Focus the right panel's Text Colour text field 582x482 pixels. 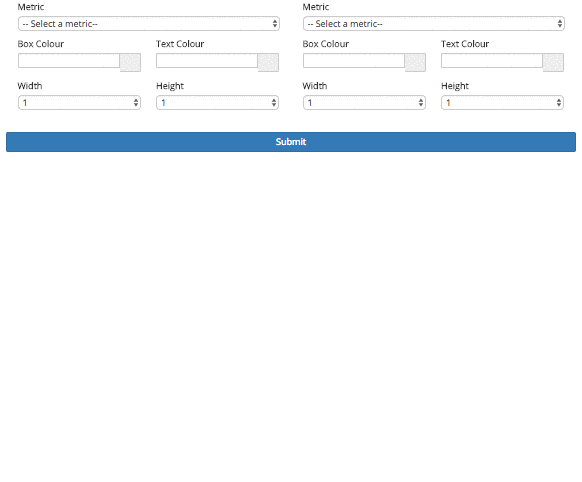(x=492, y=60)
